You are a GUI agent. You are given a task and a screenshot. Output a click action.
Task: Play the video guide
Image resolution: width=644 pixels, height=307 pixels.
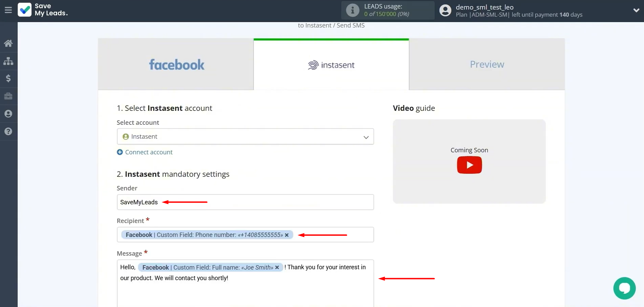pyautogui.click(x=469, y=165)
